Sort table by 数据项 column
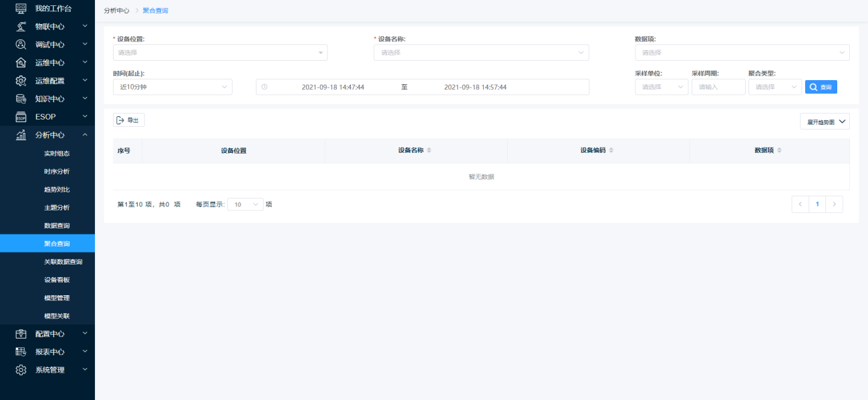This screenshot has width=868, height=400. click(779, 151)
